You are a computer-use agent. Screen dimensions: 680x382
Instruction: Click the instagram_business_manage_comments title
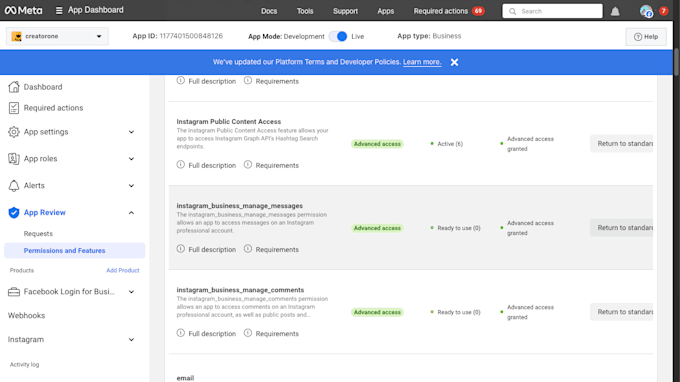coord(240,290)
